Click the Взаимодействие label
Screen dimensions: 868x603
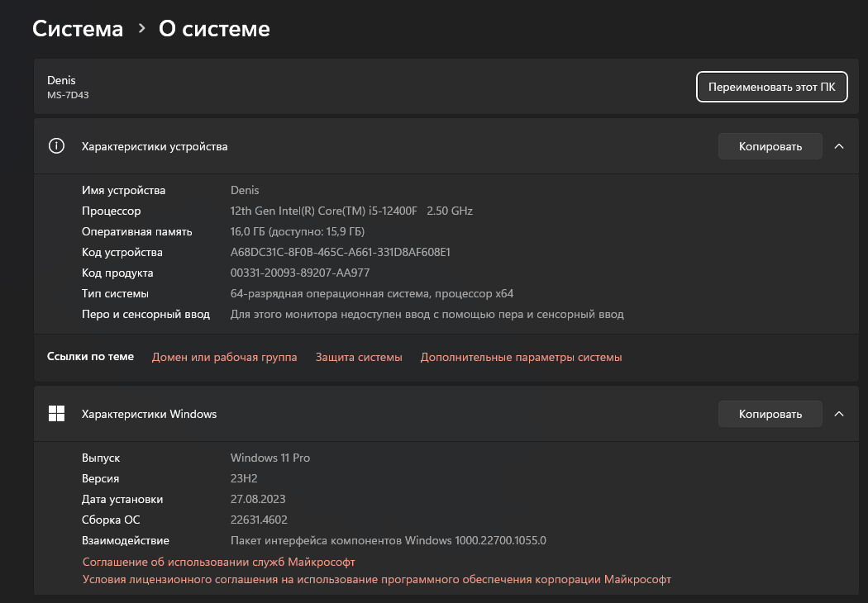point(126,540)
